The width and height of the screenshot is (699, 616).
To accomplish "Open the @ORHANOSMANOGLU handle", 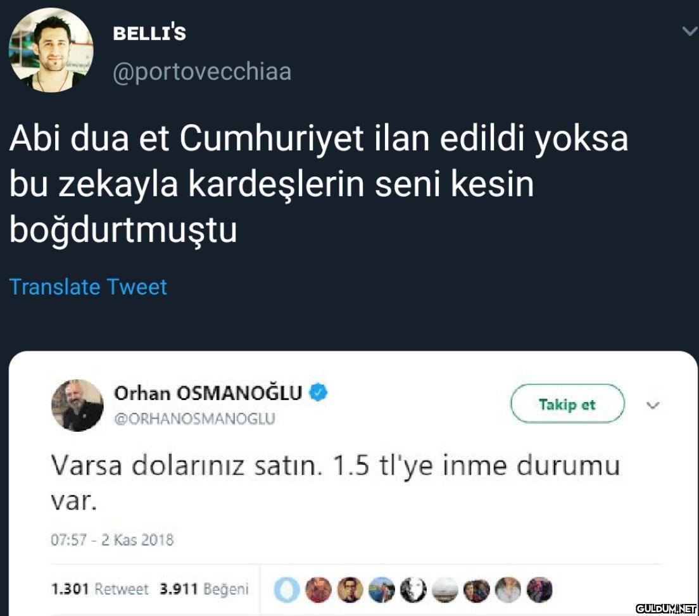I will tap(194, 418).
